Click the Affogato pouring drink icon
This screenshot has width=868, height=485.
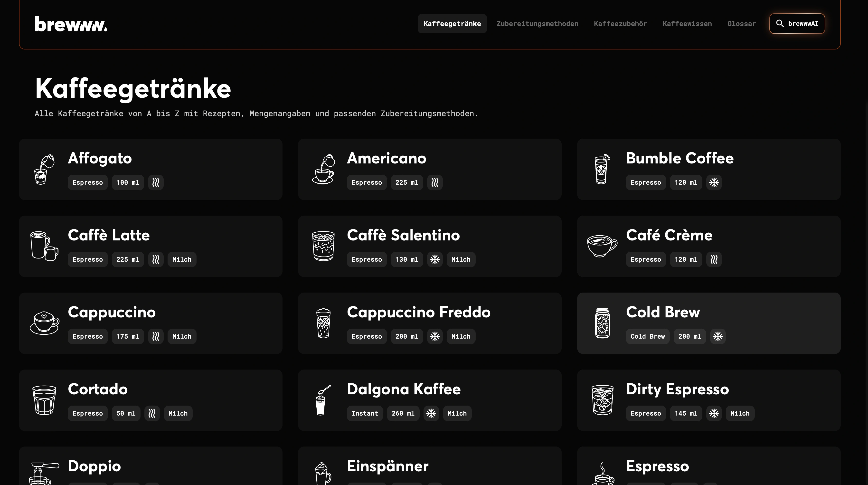point(44,169)
